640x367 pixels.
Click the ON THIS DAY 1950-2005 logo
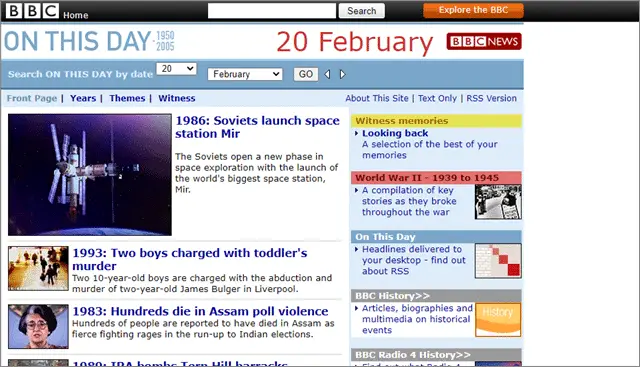coord(89,41)
